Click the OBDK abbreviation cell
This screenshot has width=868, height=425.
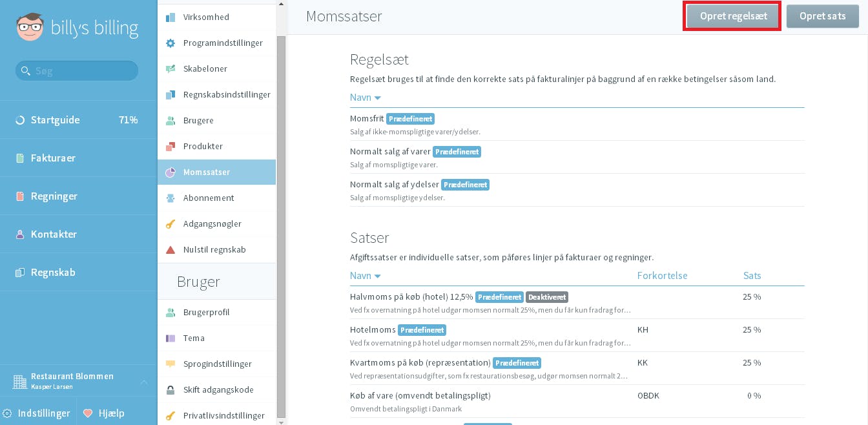coord(648,395)
